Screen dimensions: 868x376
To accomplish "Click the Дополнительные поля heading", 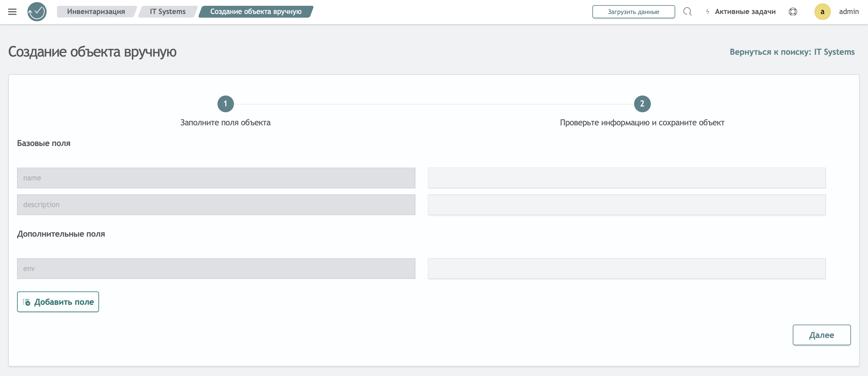I will point(61,234).
